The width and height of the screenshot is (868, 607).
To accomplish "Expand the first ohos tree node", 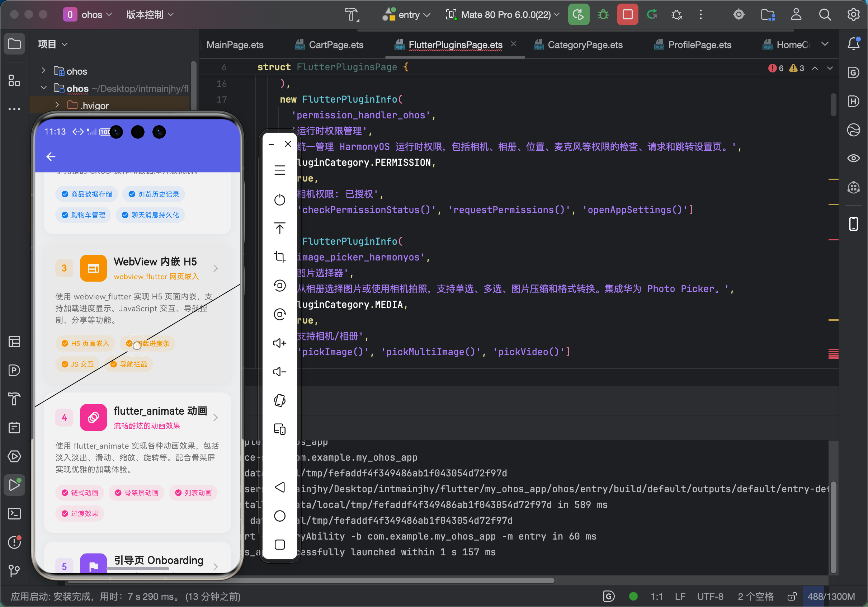I will click(x=43, y=71).
